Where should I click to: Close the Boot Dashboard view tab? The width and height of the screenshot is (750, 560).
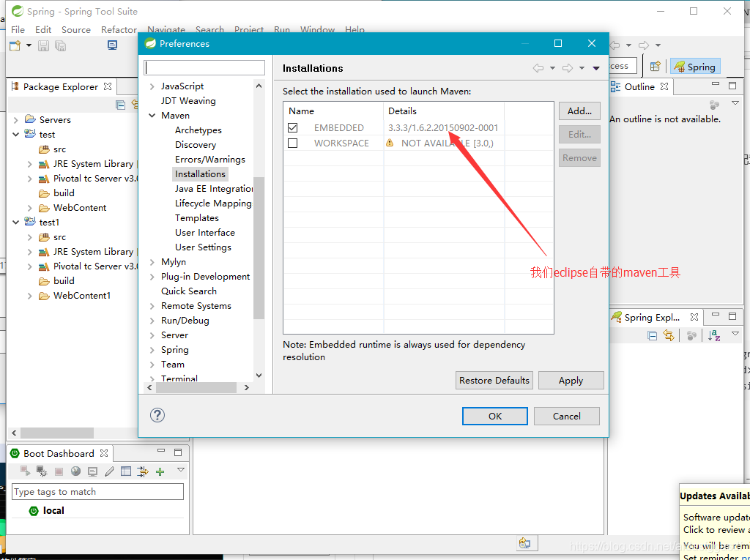tap(104, 453)
